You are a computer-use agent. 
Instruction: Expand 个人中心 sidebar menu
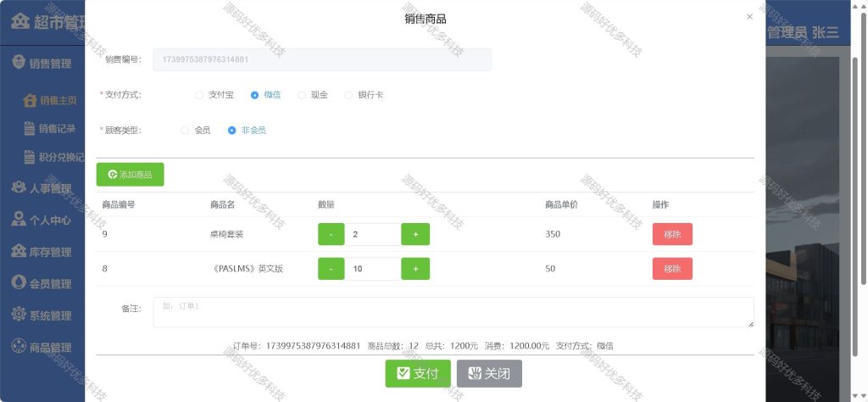click(42, 220)
